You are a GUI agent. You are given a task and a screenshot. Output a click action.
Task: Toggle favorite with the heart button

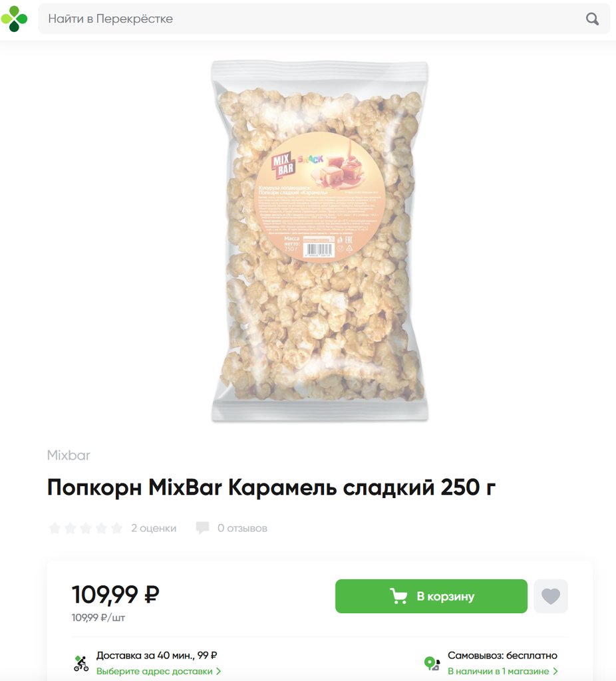pyautogui.click(x=551, y=596)
